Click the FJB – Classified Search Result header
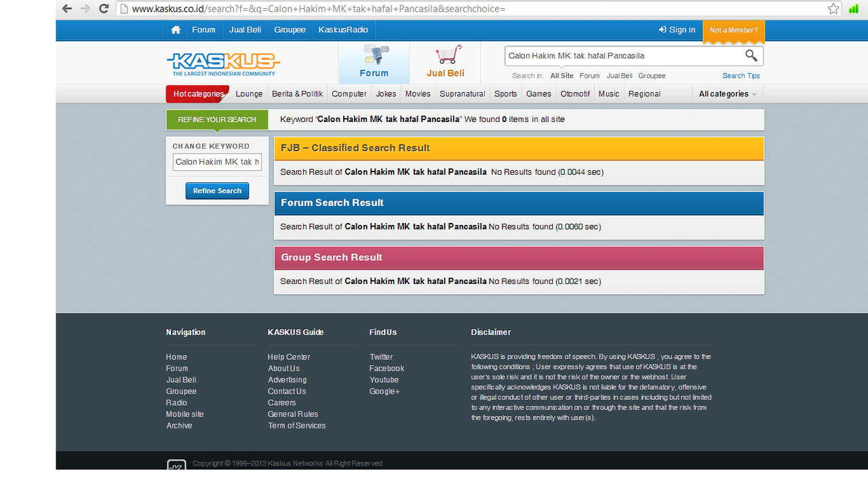 coord(519,148)
